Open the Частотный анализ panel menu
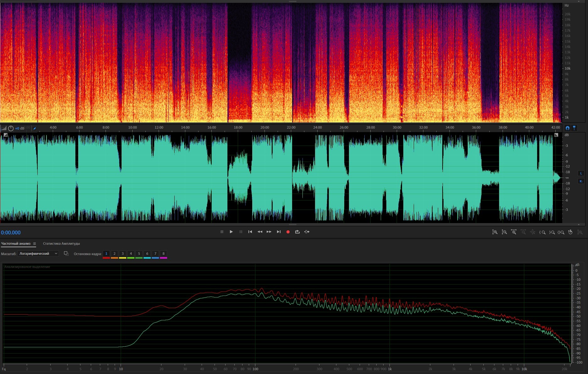588x374 pixels. pyautogui.click(x=35, y=244)
